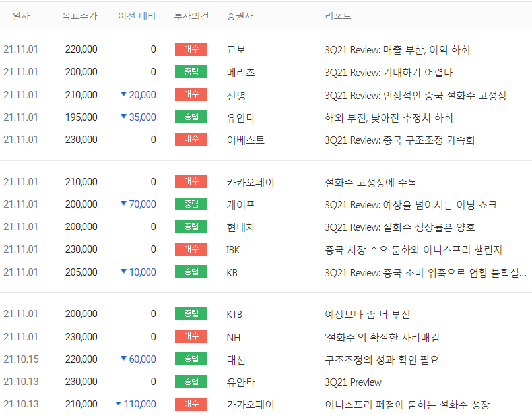Select the ▼10,000 change value
Image resolution: width=532 pixels, height=420 pixels.
point(139,272)
